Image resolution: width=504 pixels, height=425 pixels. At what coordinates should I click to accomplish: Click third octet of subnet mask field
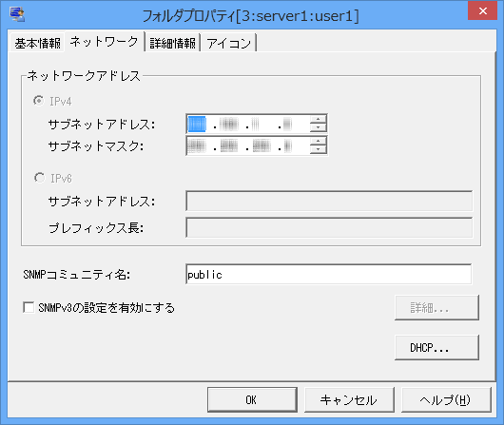(x=262, y=146)
